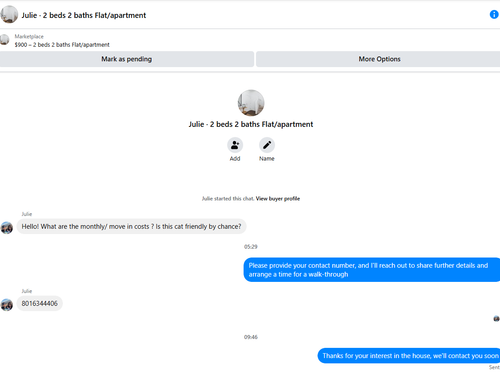Click the small seen-by avatar indicator
The image size is (500, 372).
pos(496,319)
